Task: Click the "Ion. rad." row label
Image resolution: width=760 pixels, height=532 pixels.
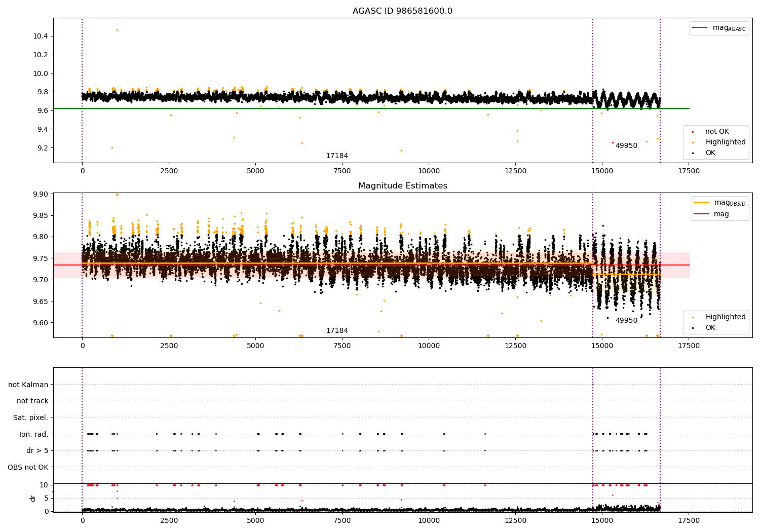Action: 34,434
